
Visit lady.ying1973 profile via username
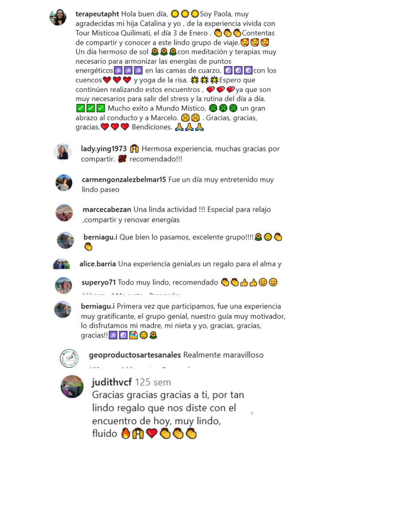click(104, 149)
